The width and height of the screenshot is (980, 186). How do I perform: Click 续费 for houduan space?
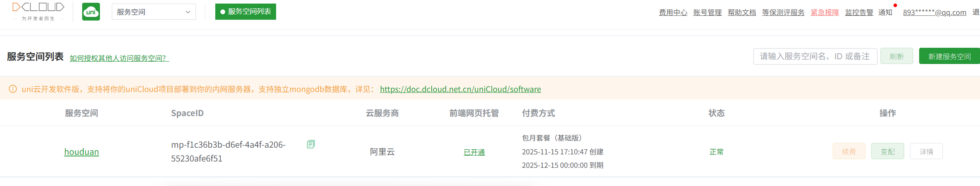[x=849, y=151]
